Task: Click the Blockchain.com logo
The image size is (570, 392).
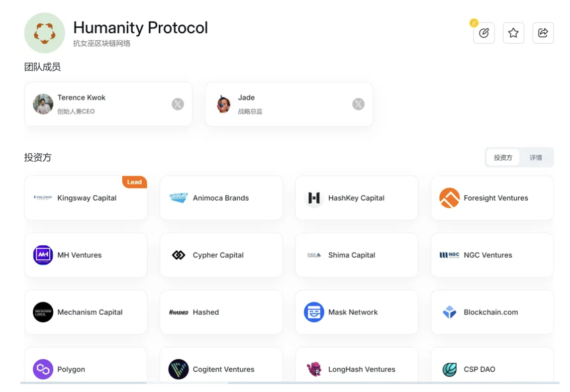Action: click(449, 312)
